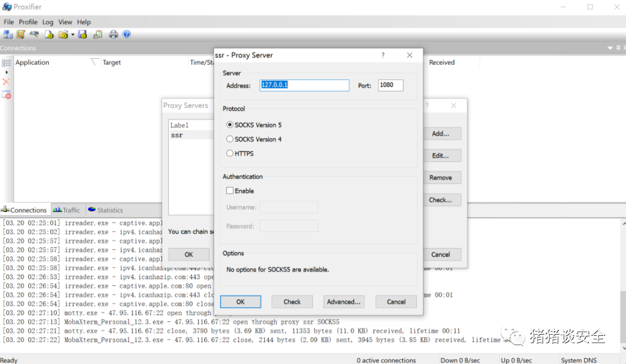Click the '0 active connections' status entry
The height and width of the screenshot is (364, 626).
tap(386, 360)
